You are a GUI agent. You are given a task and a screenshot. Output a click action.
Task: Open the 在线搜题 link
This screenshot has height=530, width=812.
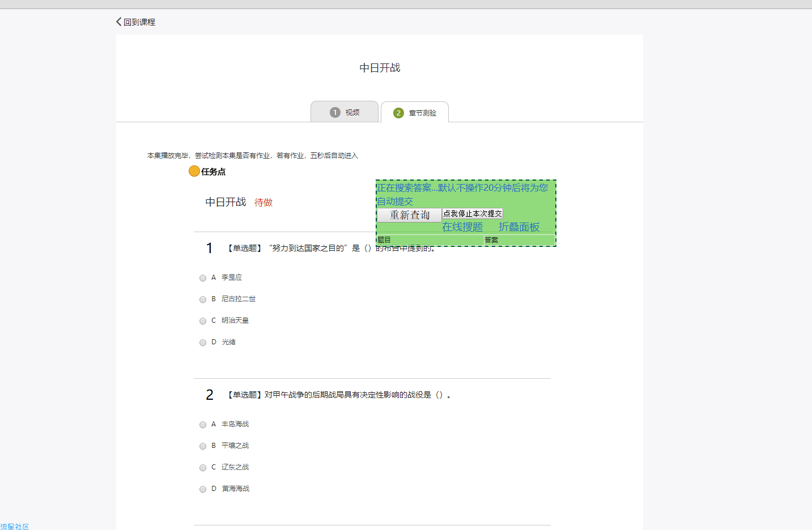pos(462,227)
